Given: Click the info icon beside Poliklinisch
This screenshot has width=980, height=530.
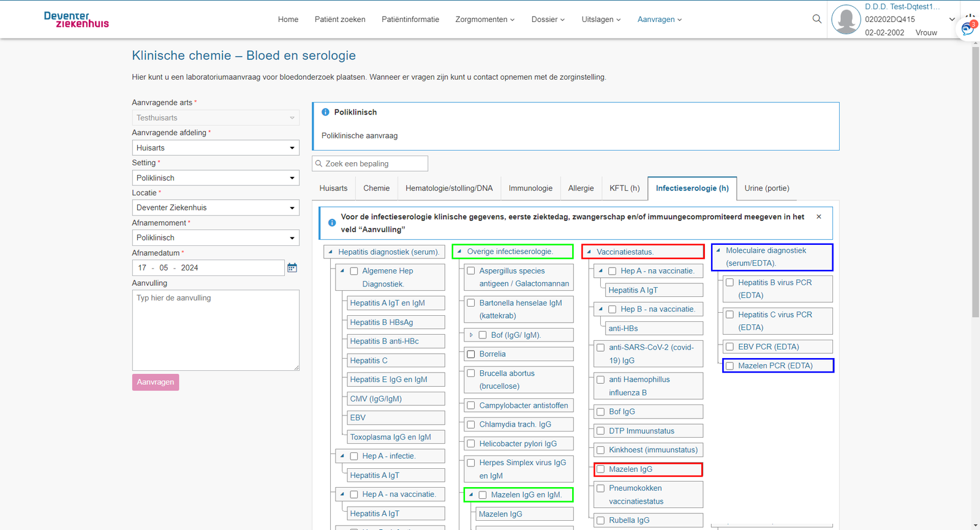Looking at the screenshot, I should pyautogui.click(x=326, y=113).
